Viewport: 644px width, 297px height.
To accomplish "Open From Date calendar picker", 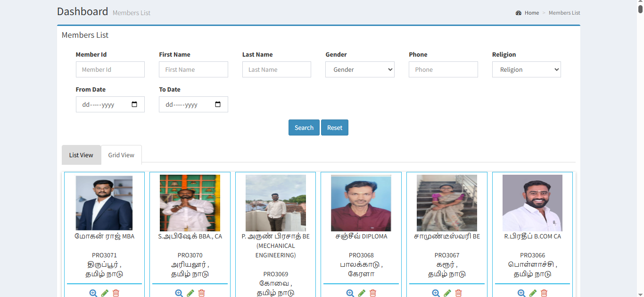I will pos(134,104).
